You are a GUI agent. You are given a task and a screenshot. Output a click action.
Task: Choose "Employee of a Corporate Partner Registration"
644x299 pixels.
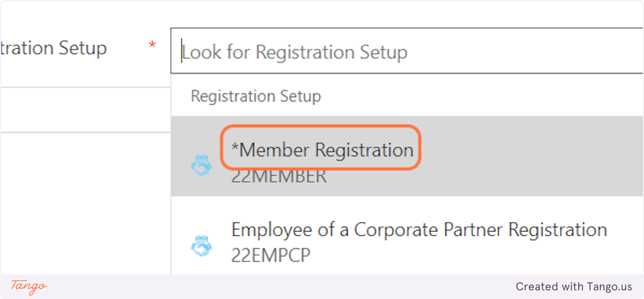[419, 230]
